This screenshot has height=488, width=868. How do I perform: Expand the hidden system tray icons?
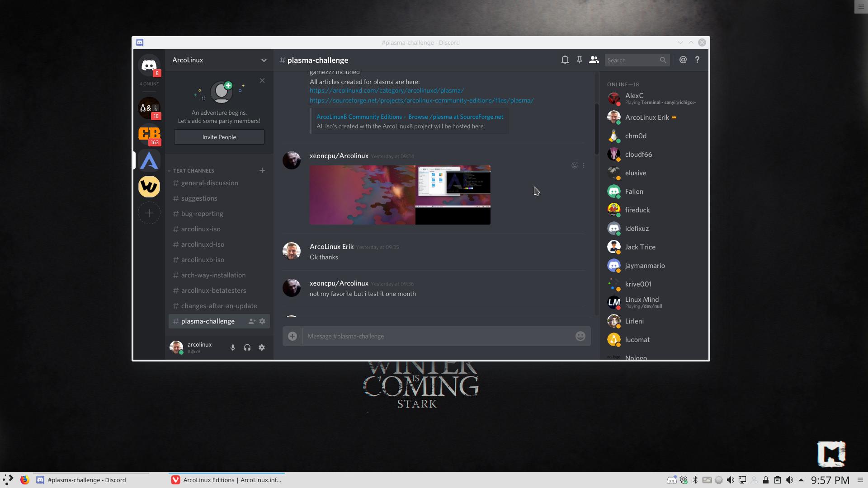(x=800, y=480)
